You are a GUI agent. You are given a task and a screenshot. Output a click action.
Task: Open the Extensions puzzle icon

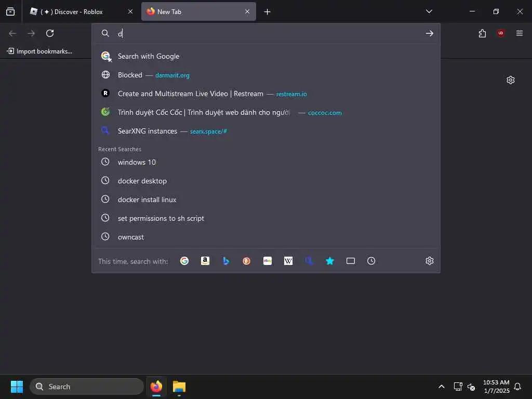click(x=482, y=33)
